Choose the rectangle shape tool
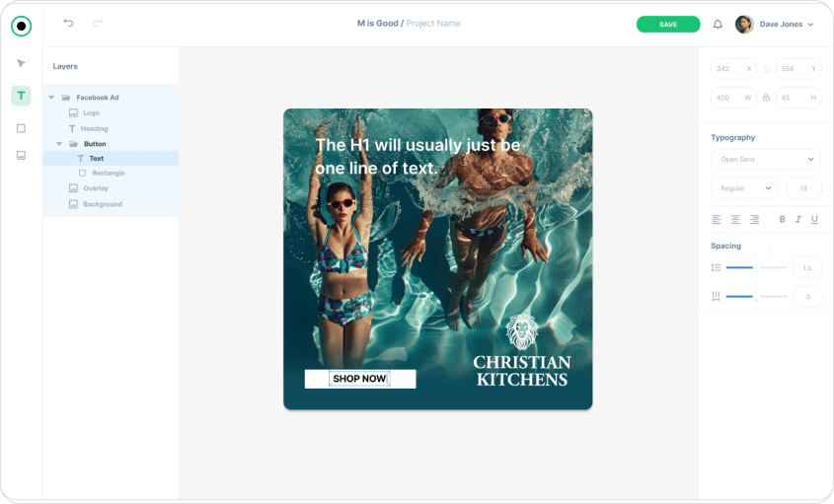 21,128
